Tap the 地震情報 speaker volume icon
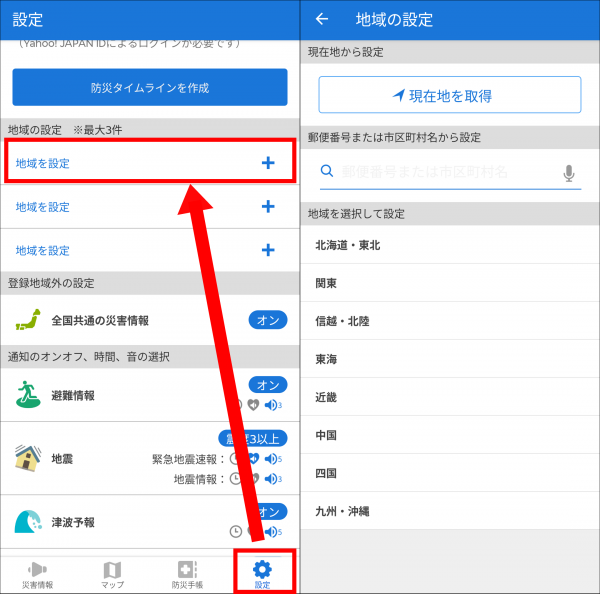Screen dimensions: 600x594 (x=273, y=479)
